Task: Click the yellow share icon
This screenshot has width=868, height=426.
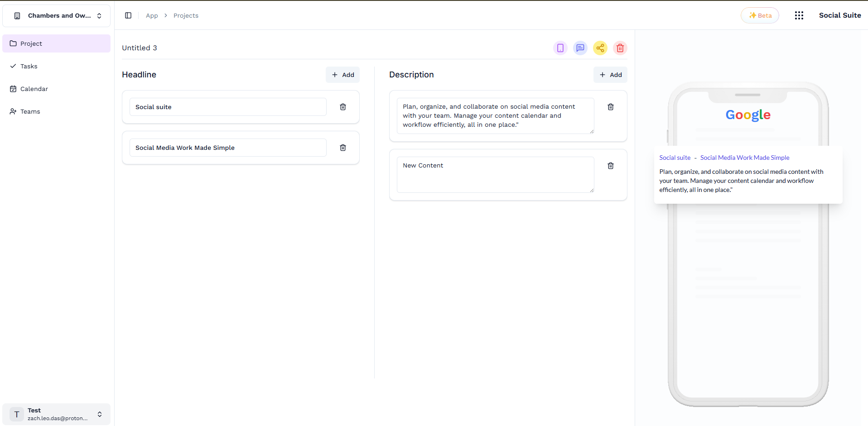Action: point(600,48)
